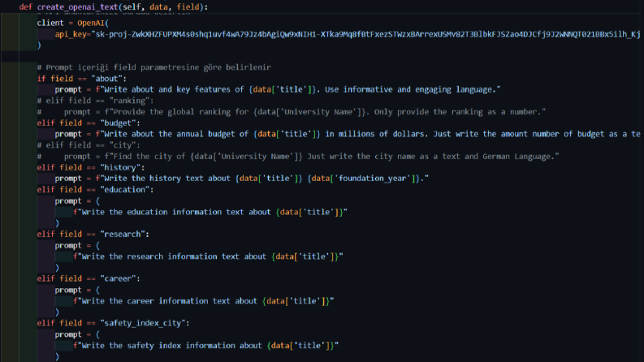This screenshot has height=362, width=644.
Task: Click the data['foundation_year'] expression in history prompt
Action: pyautogui.click(x=362, y=179)
